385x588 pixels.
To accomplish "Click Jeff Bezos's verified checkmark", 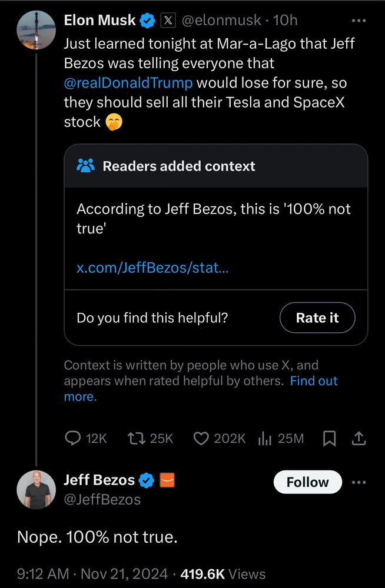I will [147, 480].
